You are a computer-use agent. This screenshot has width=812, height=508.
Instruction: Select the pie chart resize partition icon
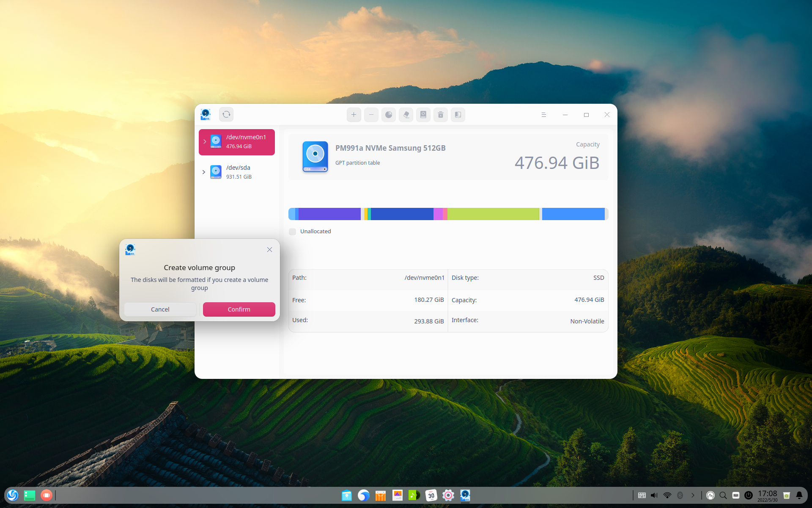pos(388,114)
